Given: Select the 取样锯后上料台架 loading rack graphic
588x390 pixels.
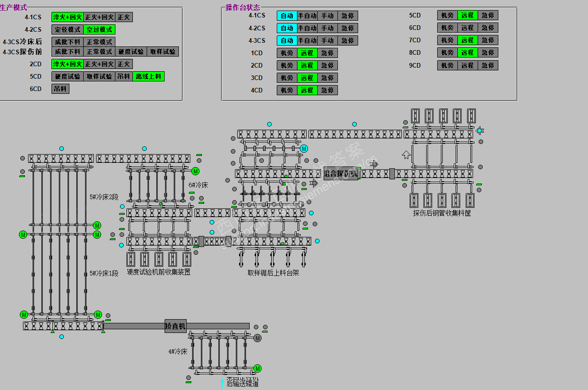Looking at the screenshot, I should tap(272, 257).
